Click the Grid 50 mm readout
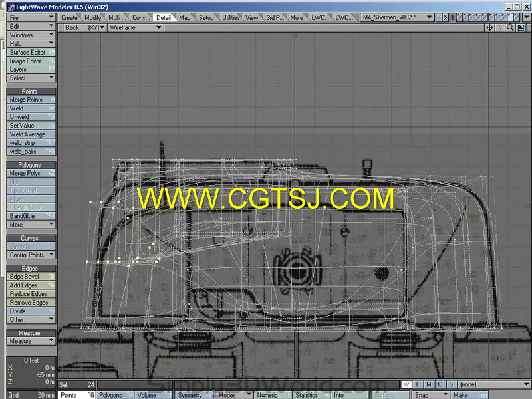 click(x=31, y=395)
